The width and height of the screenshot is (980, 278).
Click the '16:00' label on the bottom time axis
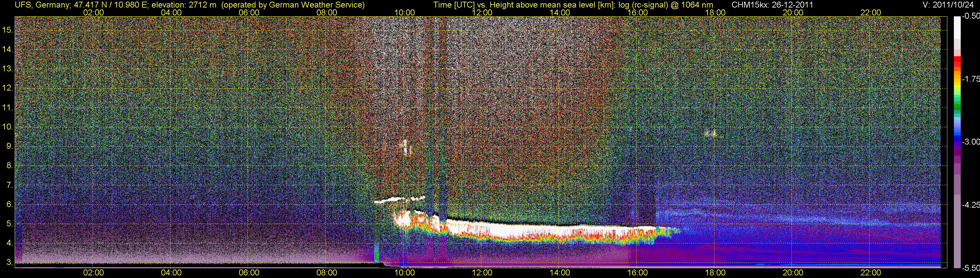[x=638, y=273]
